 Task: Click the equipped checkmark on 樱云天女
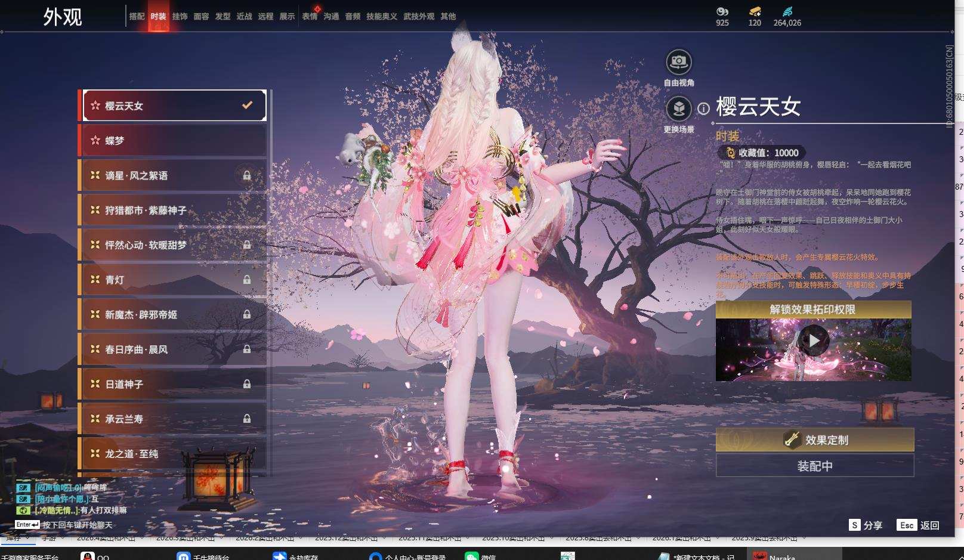(247, 106)
